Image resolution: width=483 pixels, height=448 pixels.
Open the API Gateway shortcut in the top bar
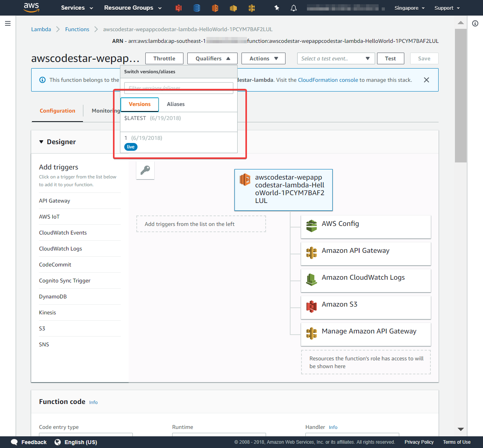click(x=252, y=8)
